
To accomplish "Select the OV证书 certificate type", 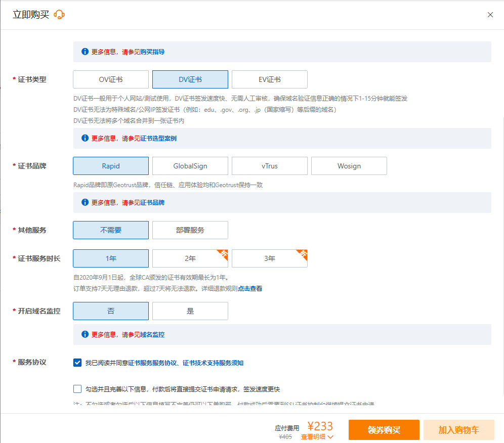I will 111,79.
